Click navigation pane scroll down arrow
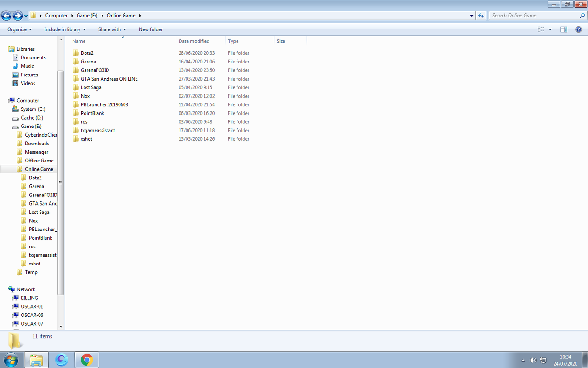The height and width of the screenshot is (368, 588). click(61, 326)
